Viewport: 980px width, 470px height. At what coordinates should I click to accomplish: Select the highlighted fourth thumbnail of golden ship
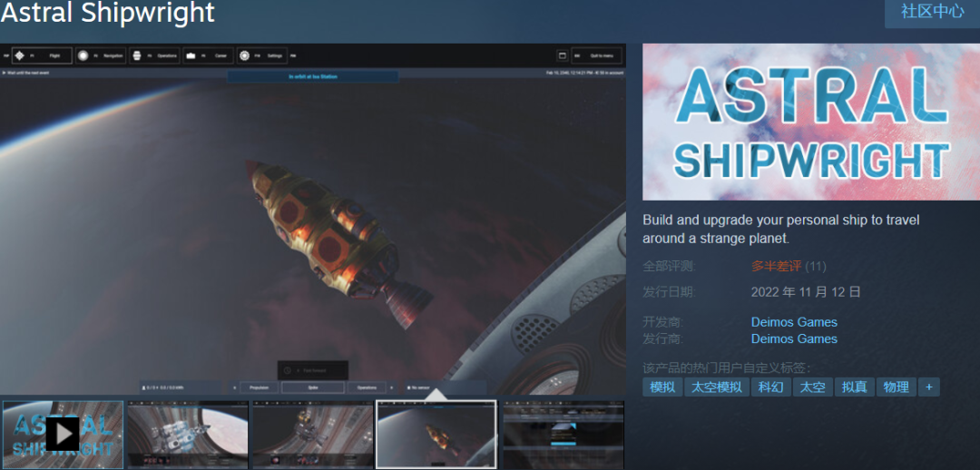436,435
